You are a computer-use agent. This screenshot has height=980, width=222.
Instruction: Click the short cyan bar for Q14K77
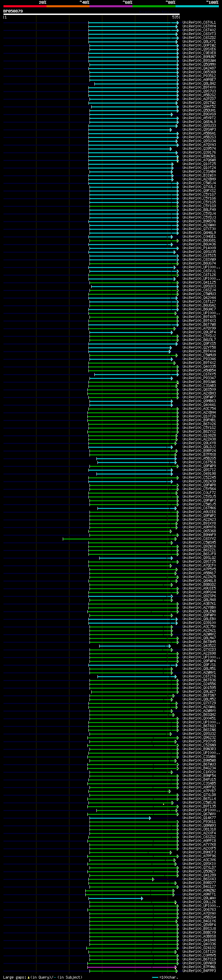point(120,818)
